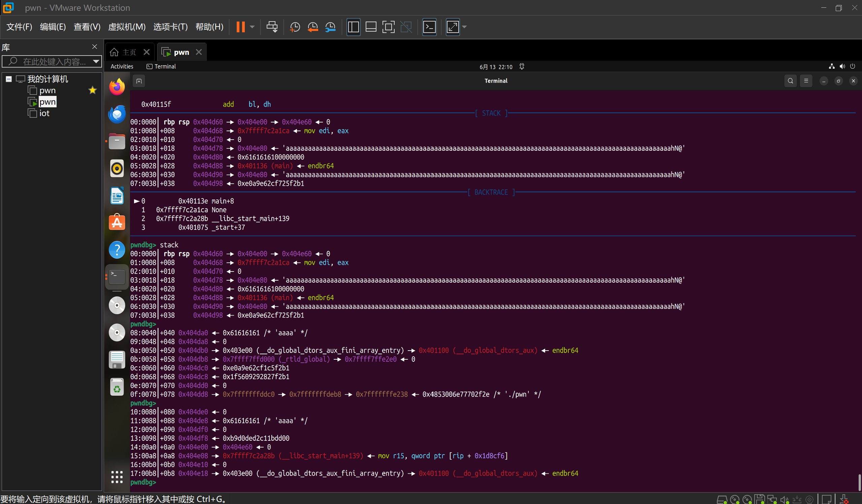This screenshot has width=862, height=504.
Task: Open the Trash from the dock
Action: (x=117, y=387)
